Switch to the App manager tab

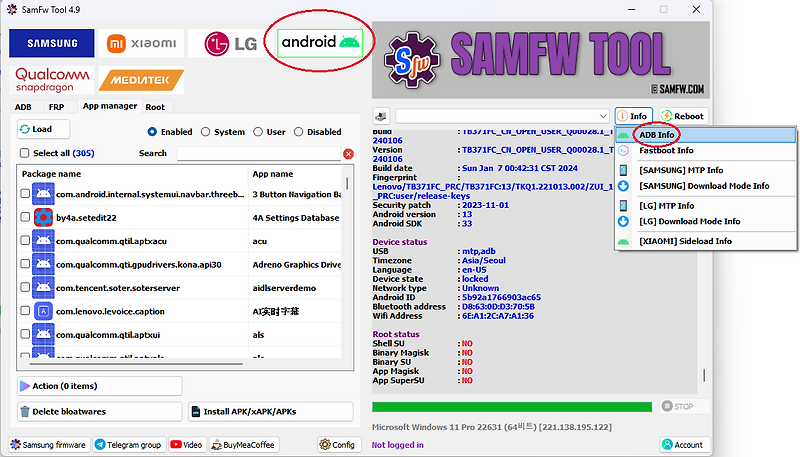(x=110, y=106)
